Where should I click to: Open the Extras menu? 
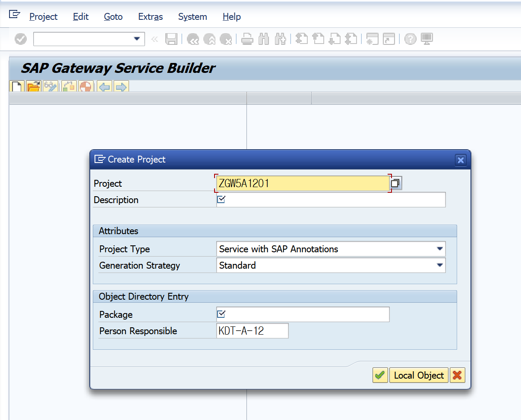(x=150, y=17)
